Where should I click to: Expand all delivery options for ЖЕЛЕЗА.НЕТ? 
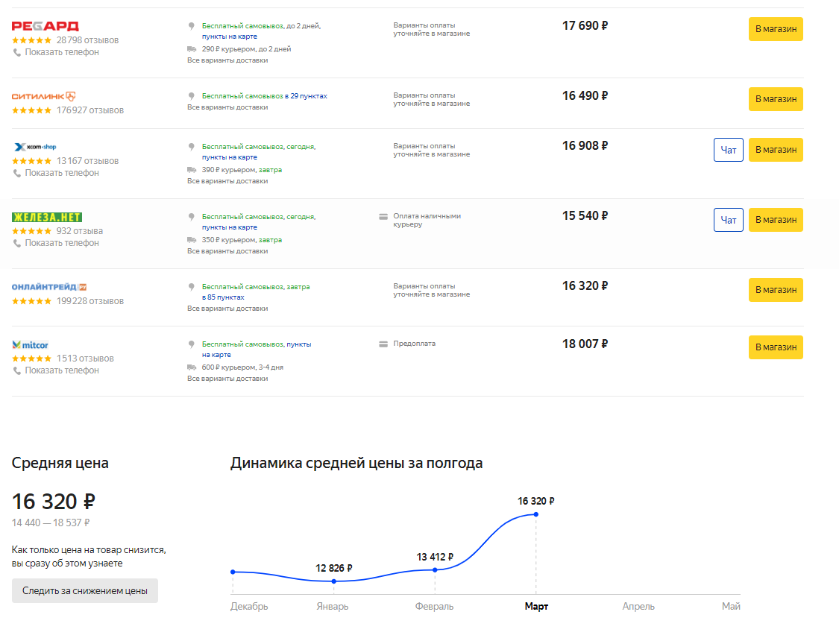click(x=227, y=252)
